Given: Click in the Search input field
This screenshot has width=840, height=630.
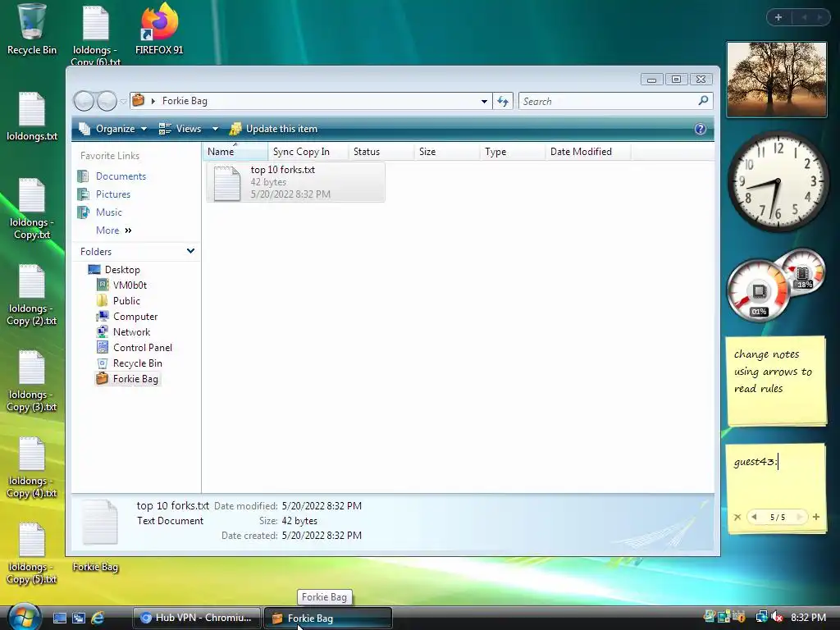Looking at the screenshot, I should [x=608, y=101].
